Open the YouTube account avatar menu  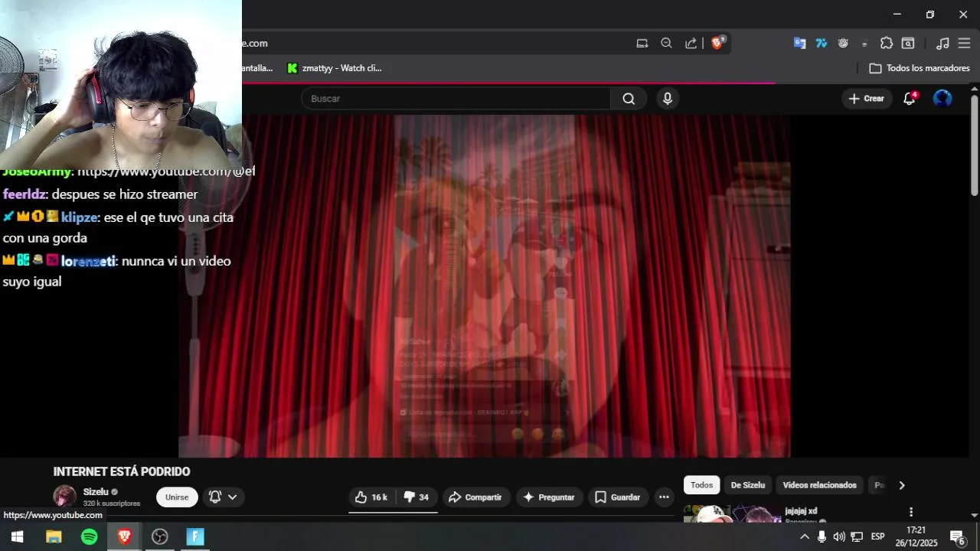tap(942, 99)
